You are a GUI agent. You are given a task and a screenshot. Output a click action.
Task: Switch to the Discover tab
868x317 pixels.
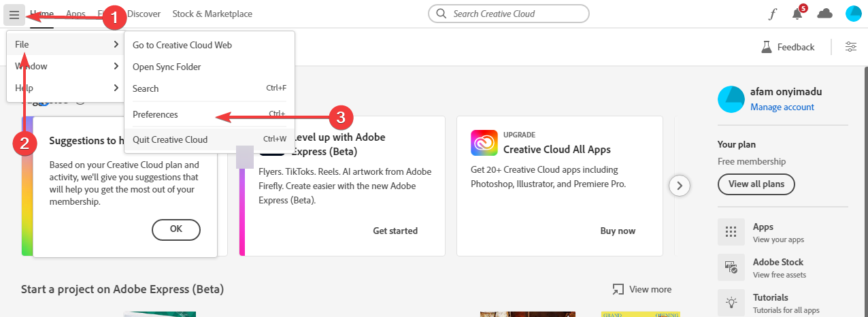tap(144, 14)
